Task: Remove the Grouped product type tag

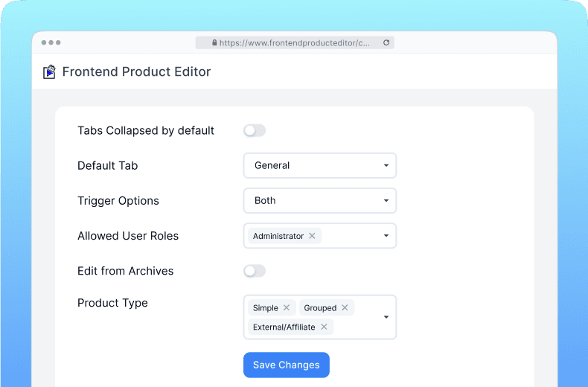Action: [345, 308]
